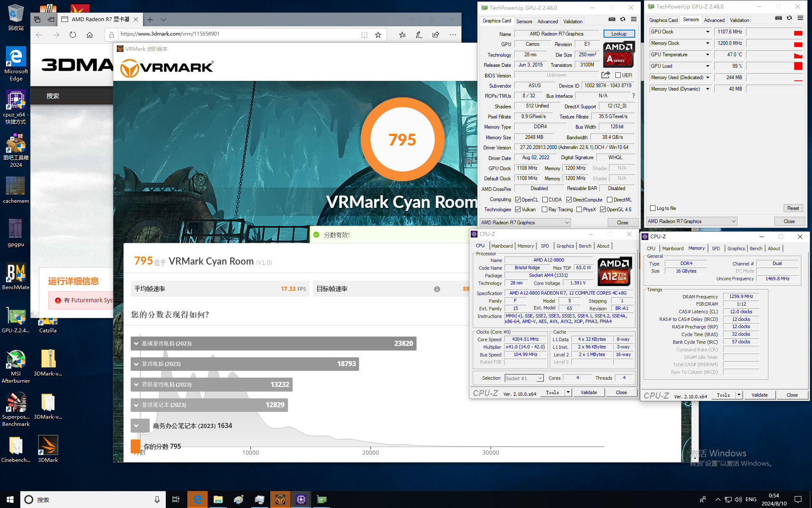Enable Log to file in GPU-Z Sensors
Viewport: 812px width, 508px height.
pos(653,208)
